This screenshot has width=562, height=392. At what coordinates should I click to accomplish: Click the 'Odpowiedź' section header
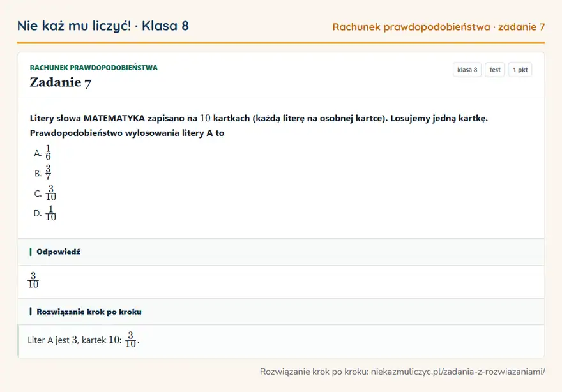(x=281, y=252)
